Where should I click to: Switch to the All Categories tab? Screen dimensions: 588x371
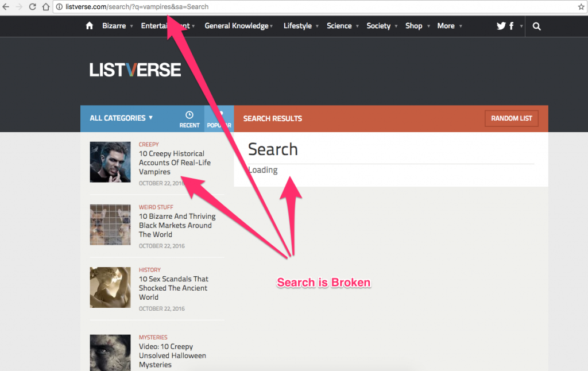121,118
